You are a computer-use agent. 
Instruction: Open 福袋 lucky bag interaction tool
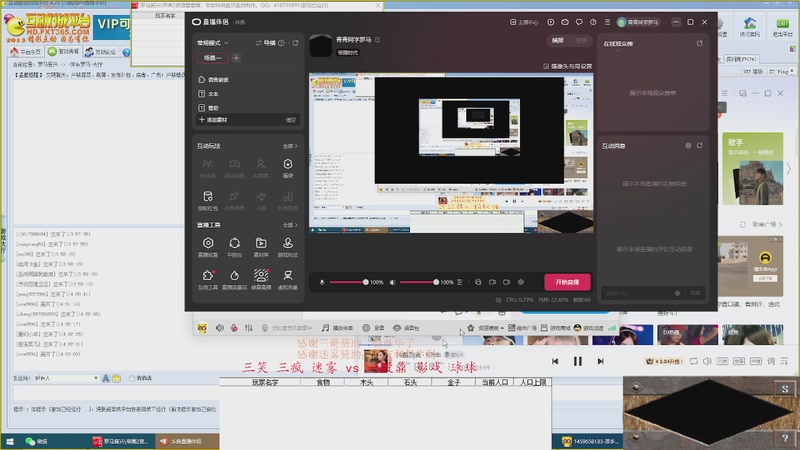tap(288, 168)
